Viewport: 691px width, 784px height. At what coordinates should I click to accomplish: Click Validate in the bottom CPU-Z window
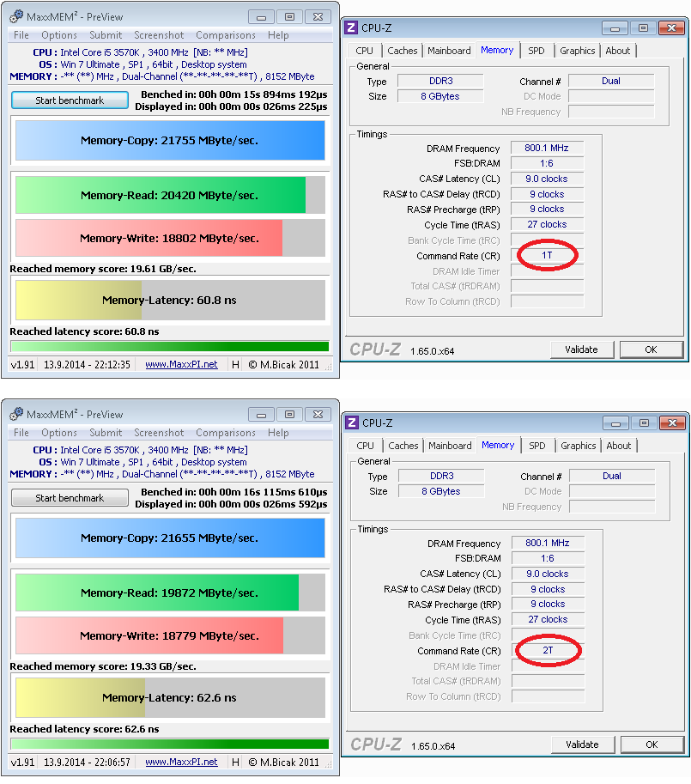pyautogui.click(x=583, y=744)
